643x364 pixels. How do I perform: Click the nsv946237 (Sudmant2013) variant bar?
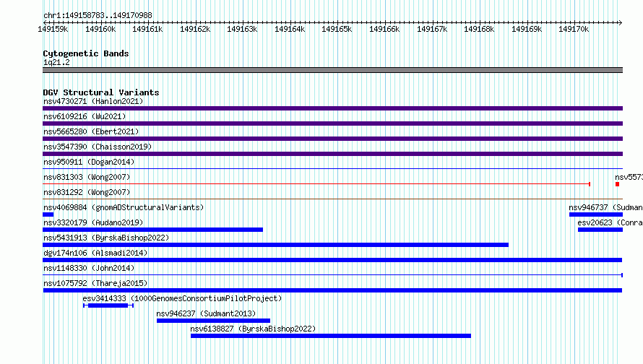coord(213,321)
